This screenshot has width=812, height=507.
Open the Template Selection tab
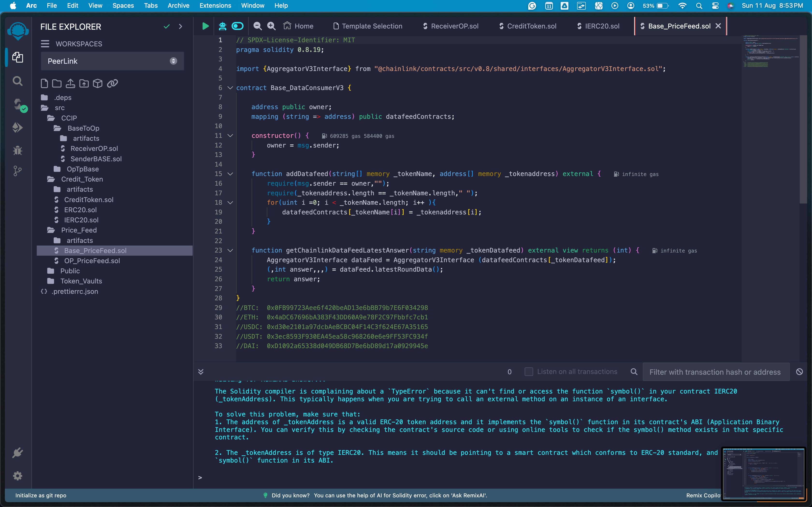(x=372, y=26)
